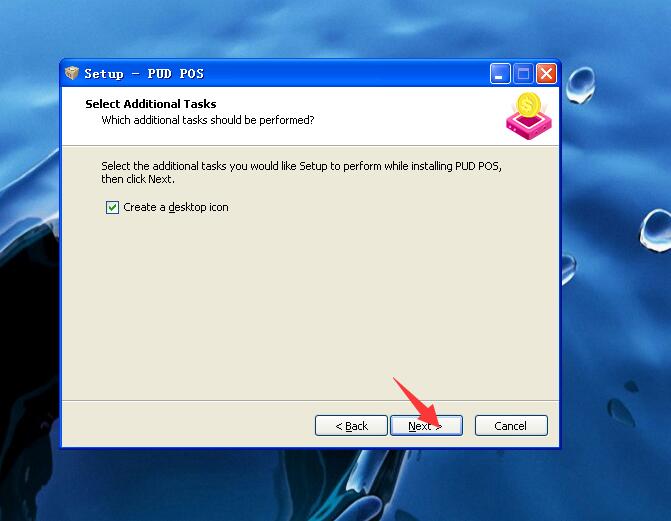Click 'Which additional tasks should be performed?' subtitle
The height and width of the screenshot is (521, 671).
pos(208,120)
